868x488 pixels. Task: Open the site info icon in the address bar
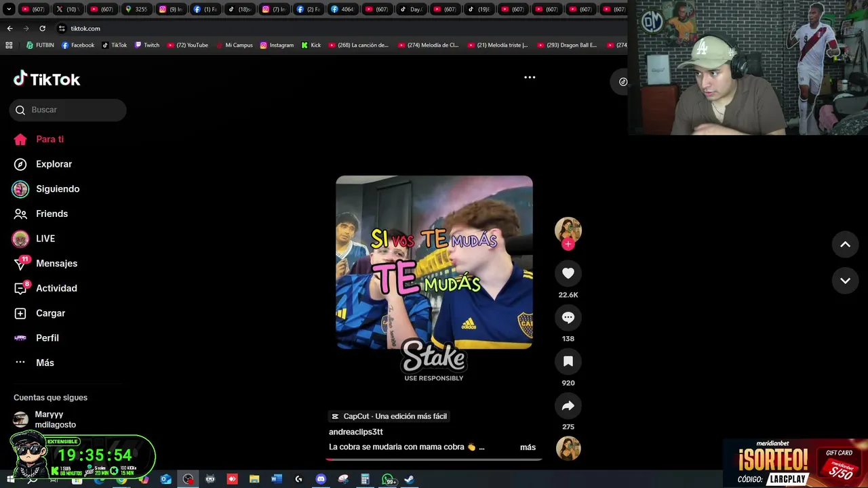(62, 28)
